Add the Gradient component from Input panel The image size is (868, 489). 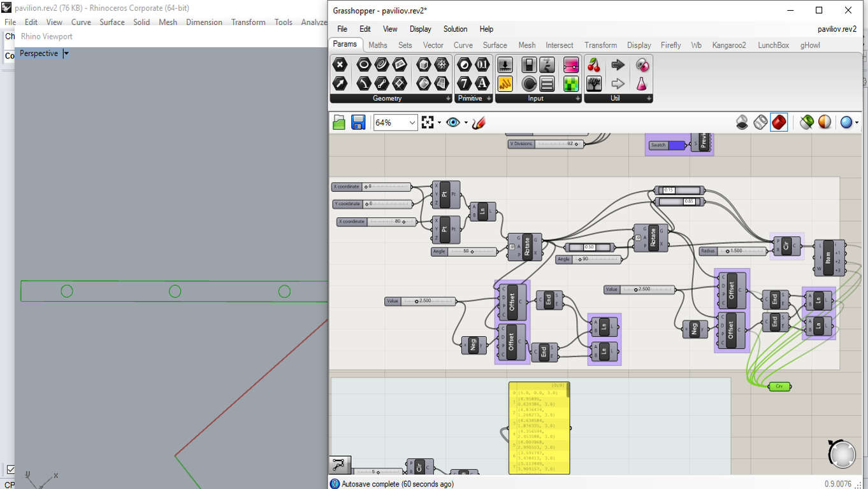[571, 64]
